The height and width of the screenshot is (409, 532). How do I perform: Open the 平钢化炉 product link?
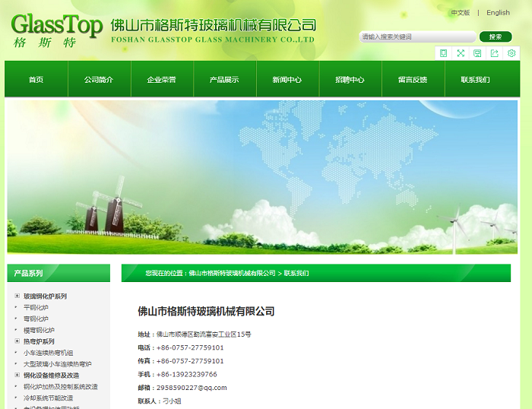36,308
